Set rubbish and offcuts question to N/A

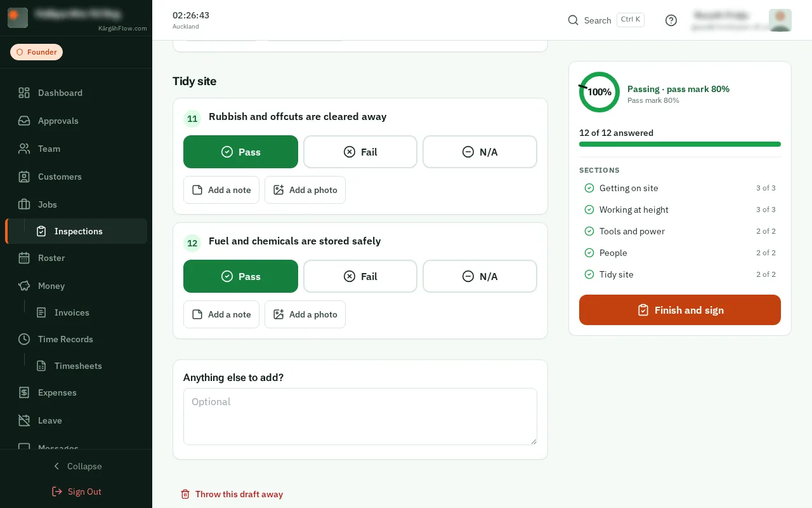pyautogui.click(x=480, y=152)
